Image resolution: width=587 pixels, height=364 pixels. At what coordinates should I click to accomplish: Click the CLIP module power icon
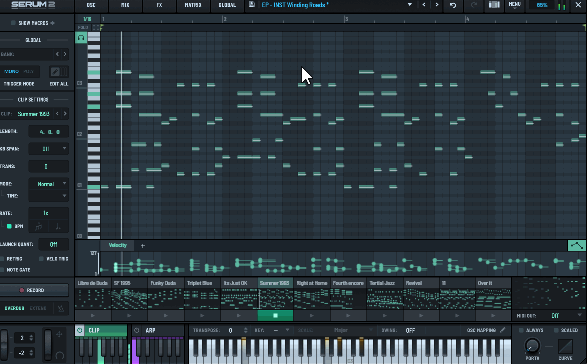pyautogui.click(x=80, y=330)
